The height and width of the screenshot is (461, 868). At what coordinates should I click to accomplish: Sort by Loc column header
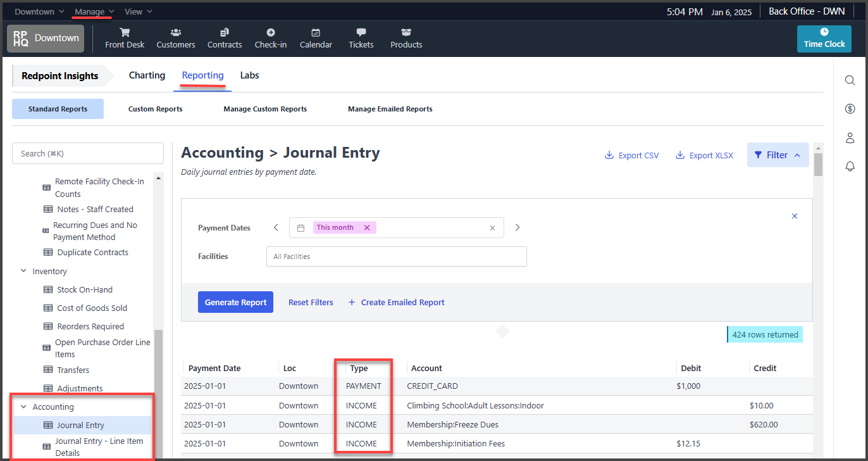(290, 368)
